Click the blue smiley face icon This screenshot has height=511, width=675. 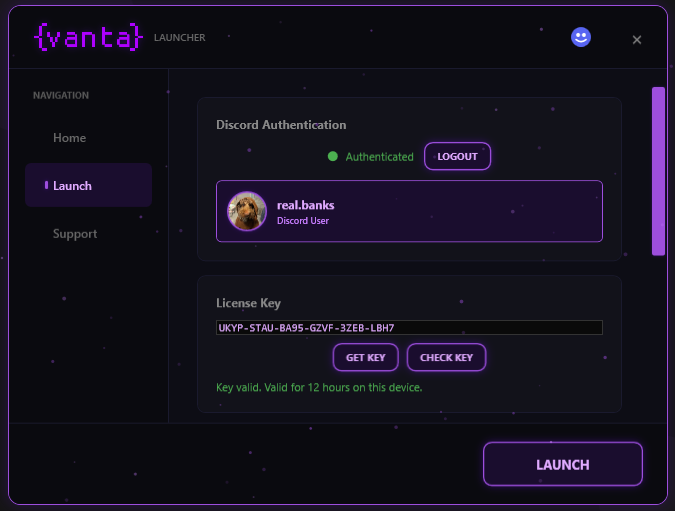581,37
